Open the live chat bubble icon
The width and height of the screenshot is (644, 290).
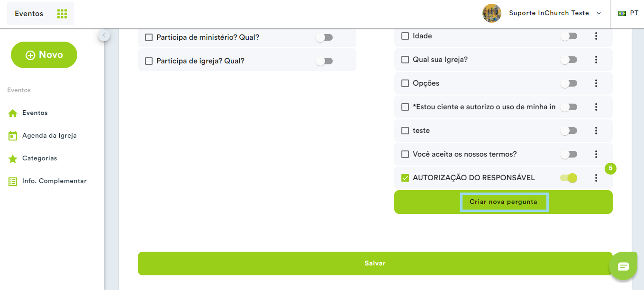[x=624, y=266]
